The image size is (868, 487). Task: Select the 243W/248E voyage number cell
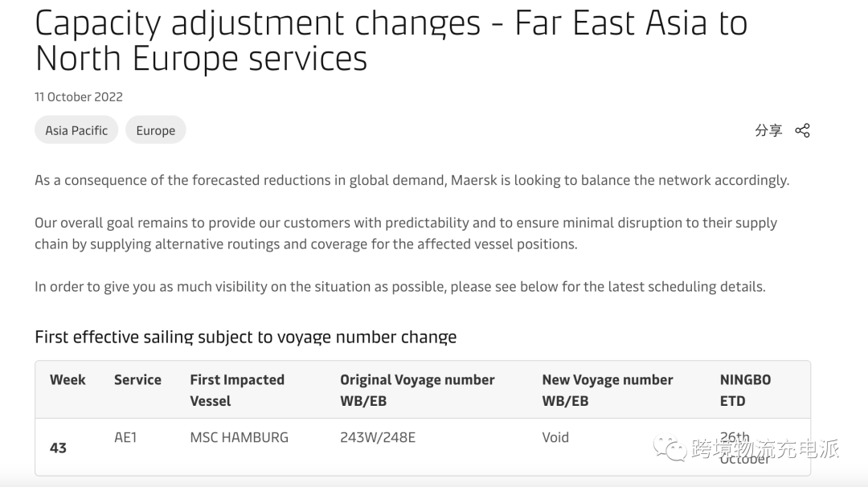pyautogui.click(x=378, y=437)
